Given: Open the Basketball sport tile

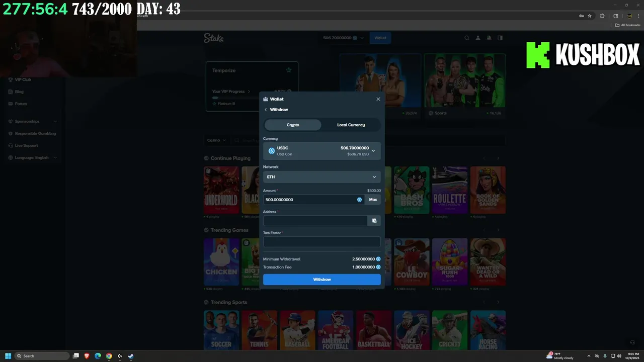Looking at the screenshot, I should [374, 330].
